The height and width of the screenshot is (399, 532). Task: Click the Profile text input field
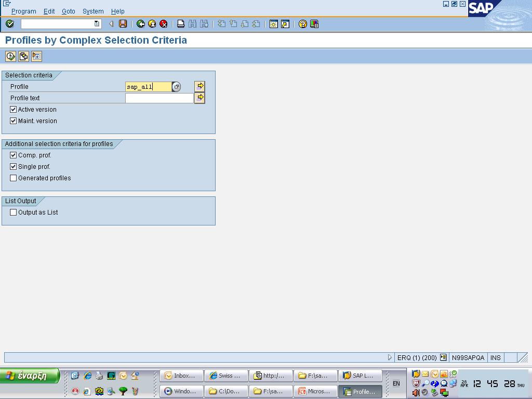(159, 98)
